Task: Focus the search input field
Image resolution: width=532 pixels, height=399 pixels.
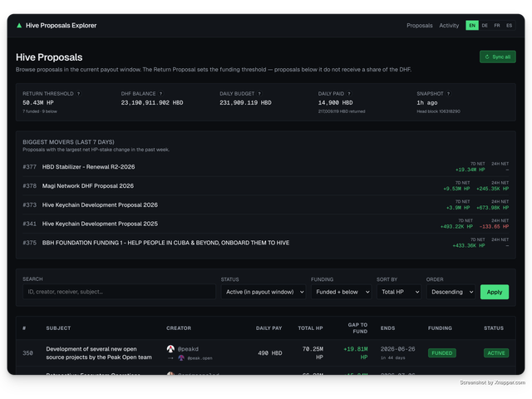Action: [119, 292]
